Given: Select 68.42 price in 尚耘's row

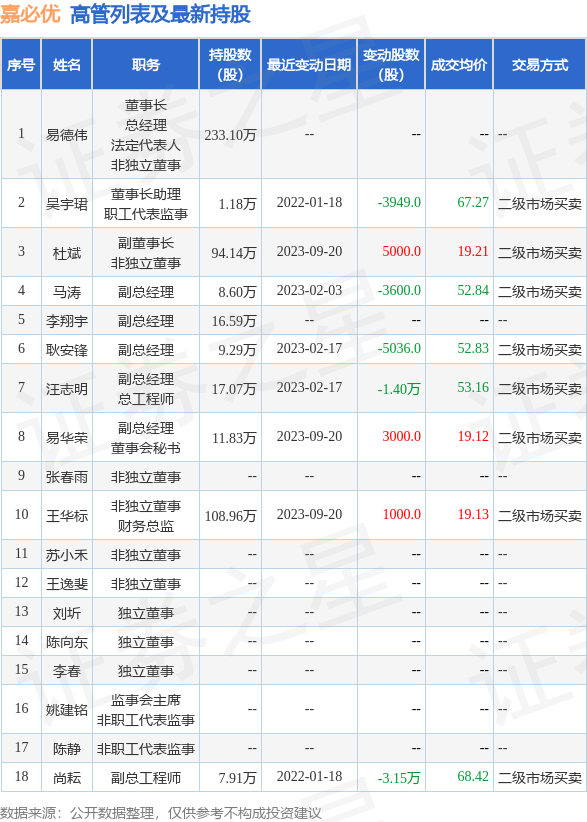Looking at the screenshot, I should tap(473, 776).
